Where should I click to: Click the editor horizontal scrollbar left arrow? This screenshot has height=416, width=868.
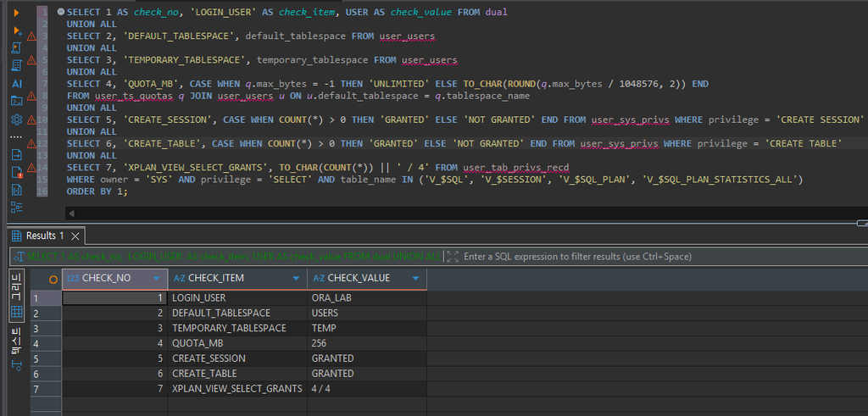[x=71, y=213]
